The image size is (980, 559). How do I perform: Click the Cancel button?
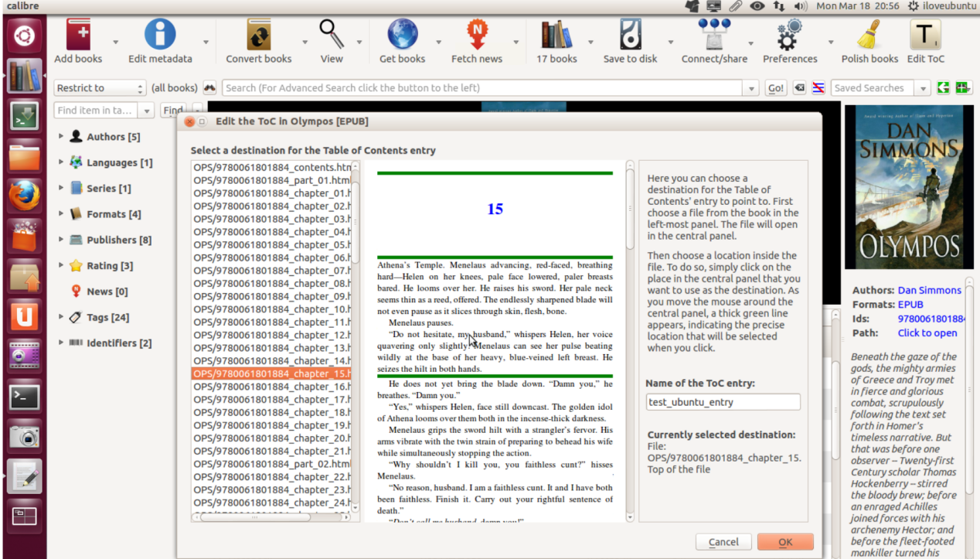[723, 542]
